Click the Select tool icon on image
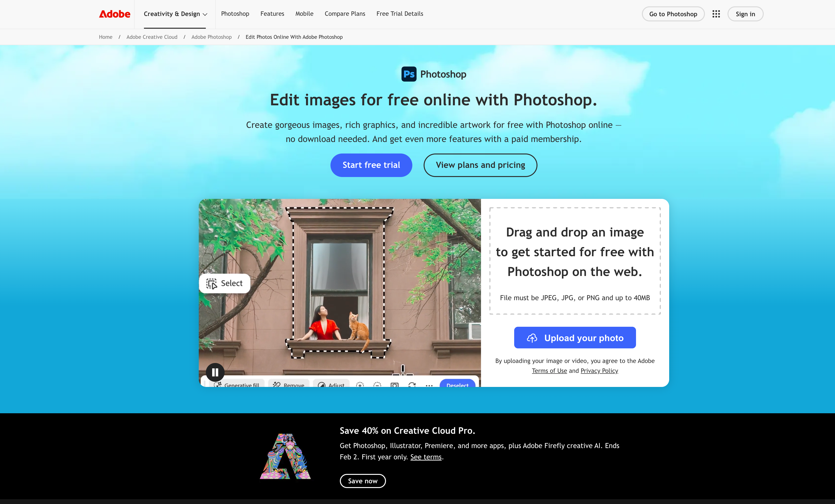The height and width of the screenshot is (504, 835). click(x=212, y=283)
